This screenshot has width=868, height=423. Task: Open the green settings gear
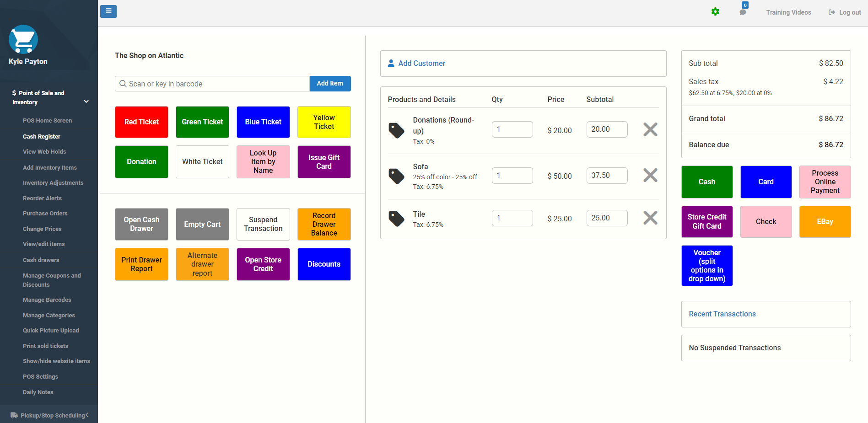[x=715, y=12]
